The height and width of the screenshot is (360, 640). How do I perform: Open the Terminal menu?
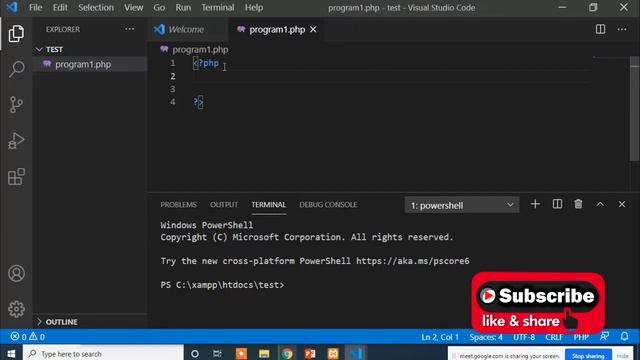coord(218,7)
